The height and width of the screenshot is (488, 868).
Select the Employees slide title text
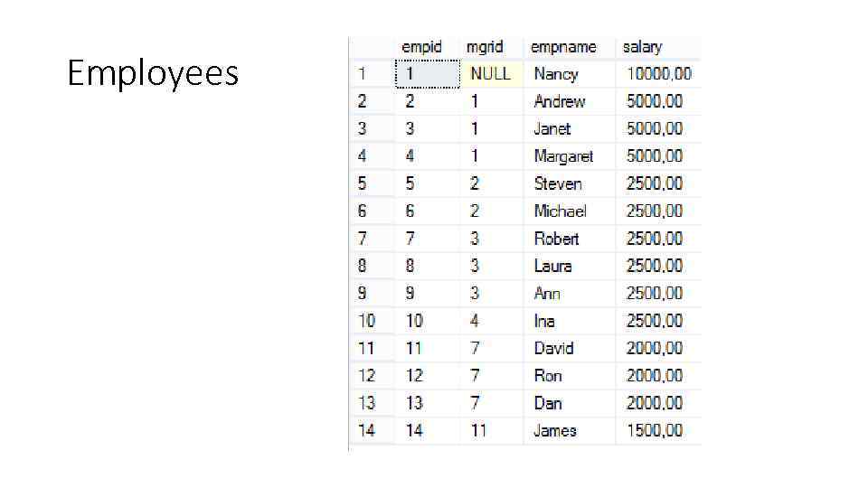click(153, 73)
